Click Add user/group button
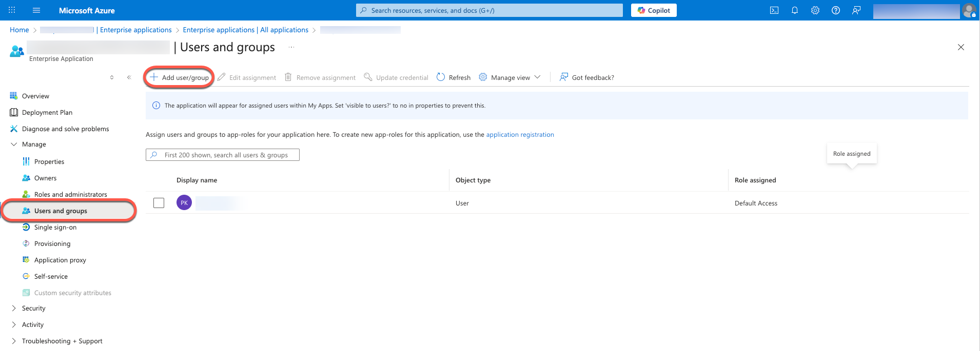The image size is (980, 351). click(180, 77)
